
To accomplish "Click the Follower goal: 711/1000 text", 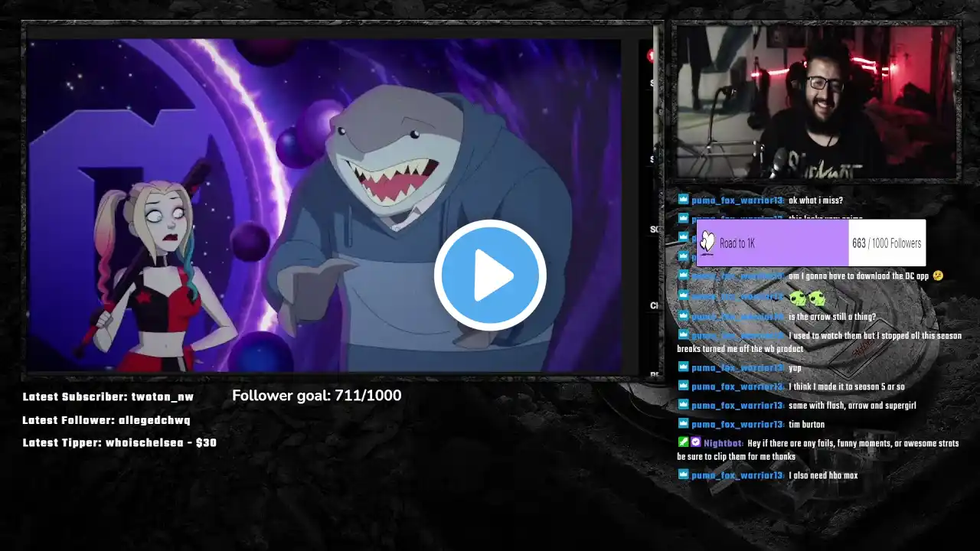I will tap(316, 395).
